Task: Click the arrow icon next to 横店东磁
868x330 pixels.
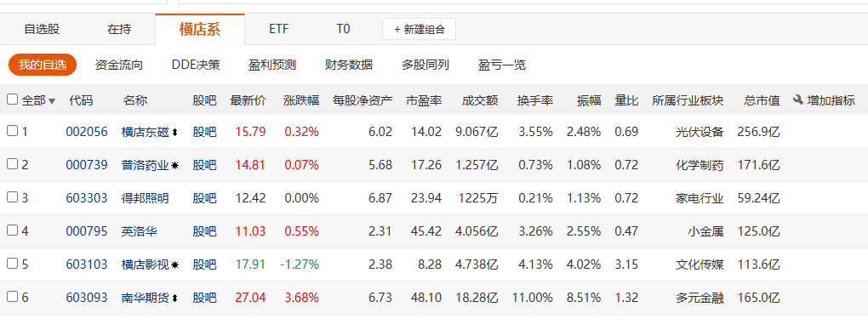Action: click(x=175, y=133)
